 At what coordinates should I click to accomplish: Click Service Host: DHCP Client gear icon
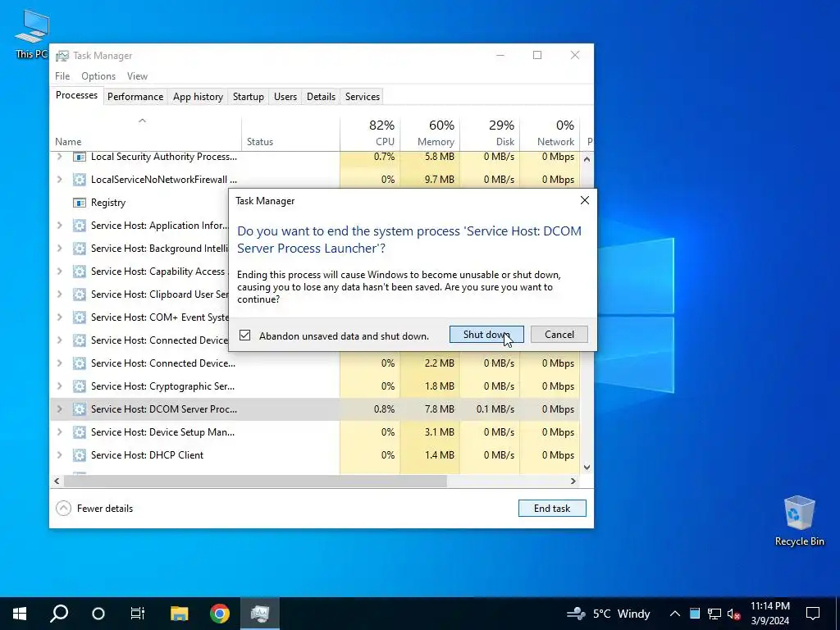[x=80, y=455]
